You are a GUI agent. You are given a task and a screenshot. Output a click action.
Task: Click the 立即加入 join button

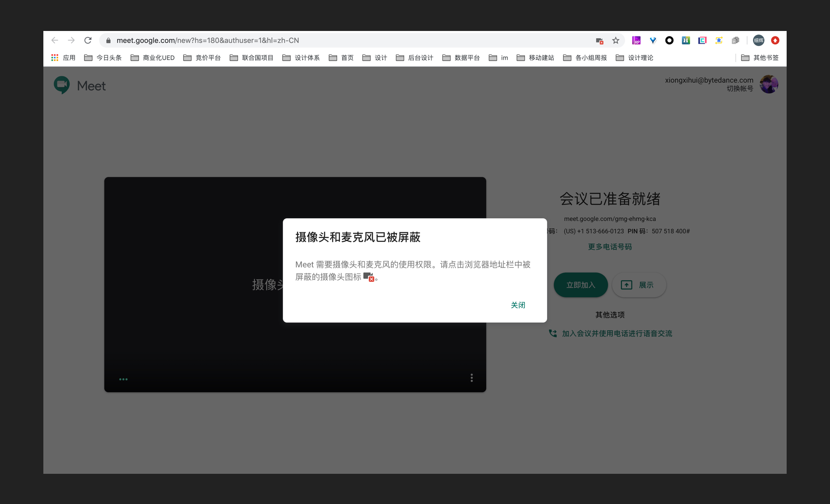(x=580, y=285)
